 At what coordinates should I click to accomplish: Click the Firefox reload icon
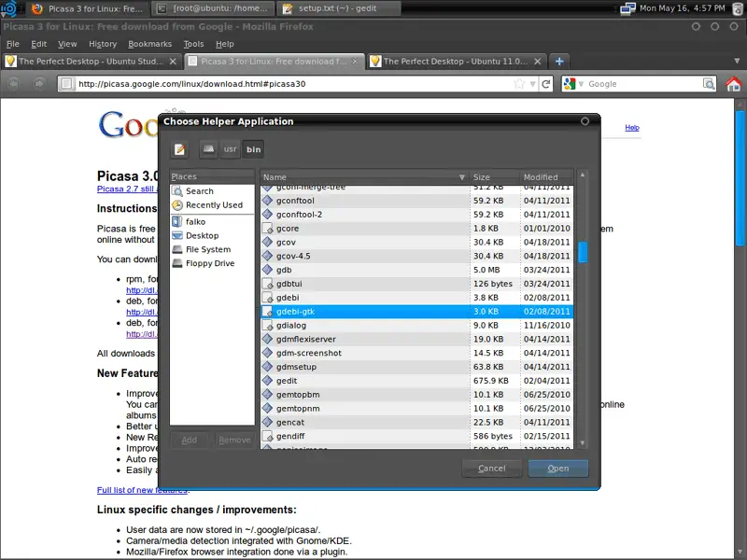[546, 84]
